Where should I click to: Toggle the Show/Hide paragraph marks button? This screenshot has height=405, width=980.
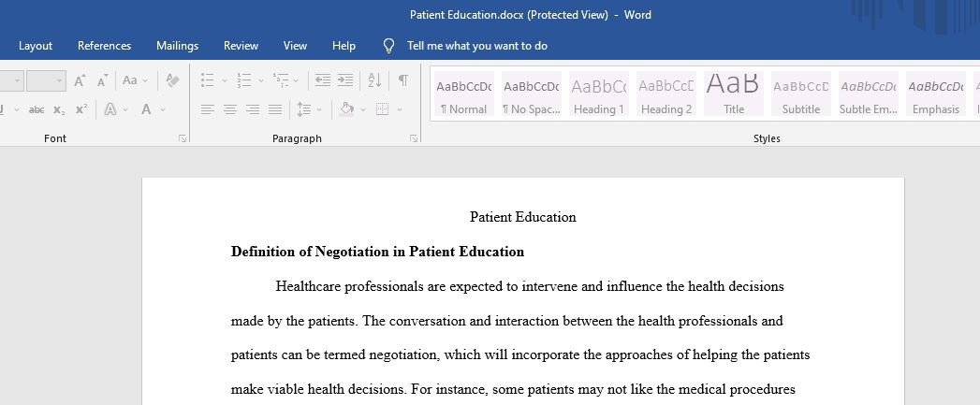(x=403, y=80)
